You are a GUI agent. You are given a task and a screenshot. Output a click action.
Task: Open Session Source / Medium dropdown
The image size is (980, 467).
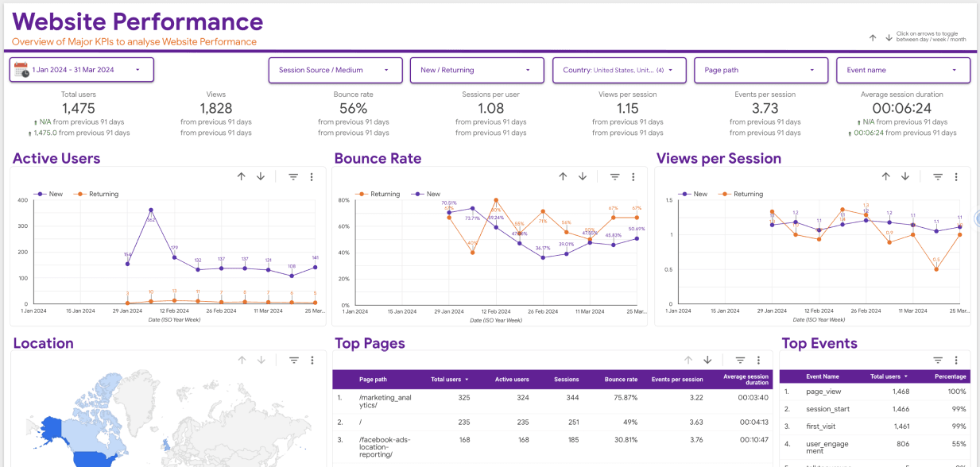tap(334, 70)
